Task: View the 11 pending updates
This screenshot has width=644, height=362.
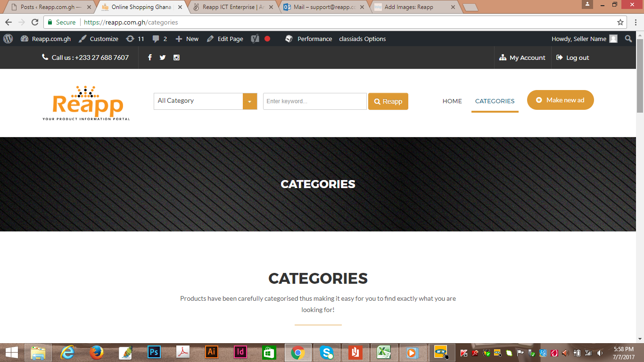Action: [x=135, y=39]
